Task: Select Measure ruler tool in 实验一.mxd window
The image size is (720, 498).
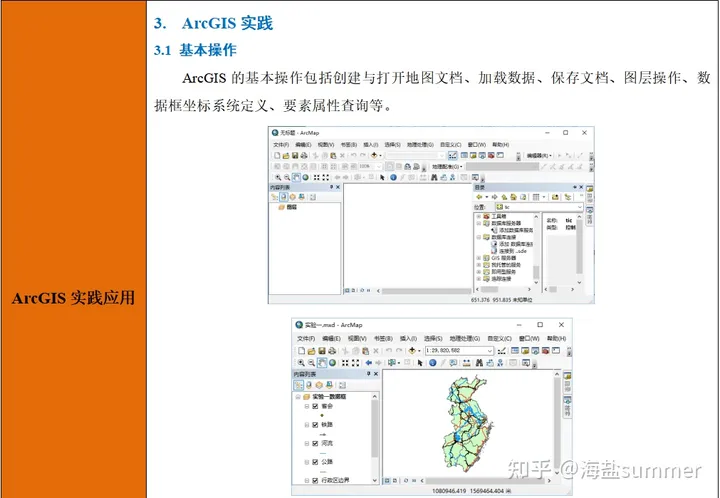Action: 467,363
